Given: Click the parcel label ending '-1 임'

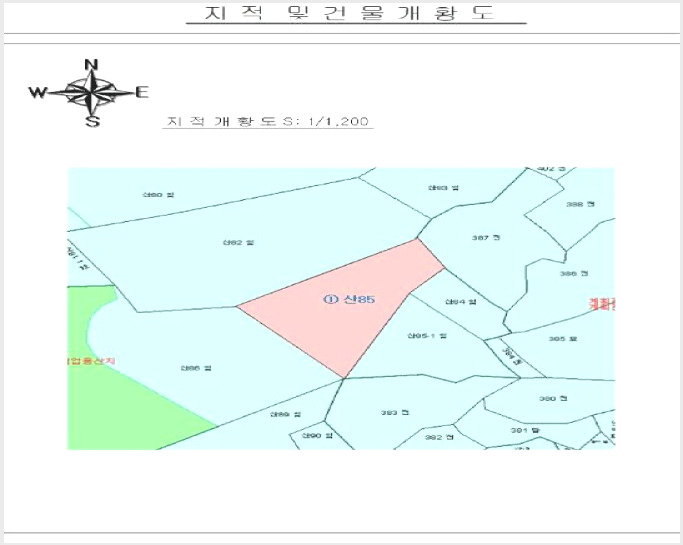Looking at the screenshot, I should [427, 335].
